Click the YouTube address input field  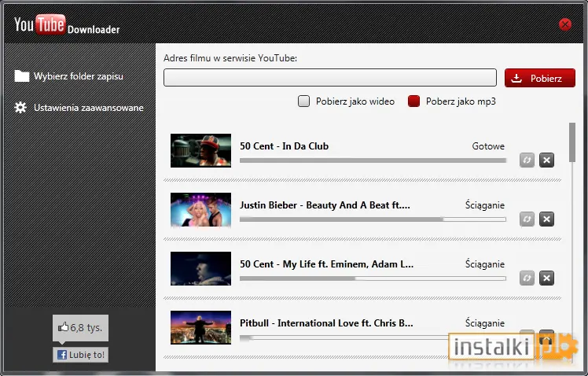point(330,78)
